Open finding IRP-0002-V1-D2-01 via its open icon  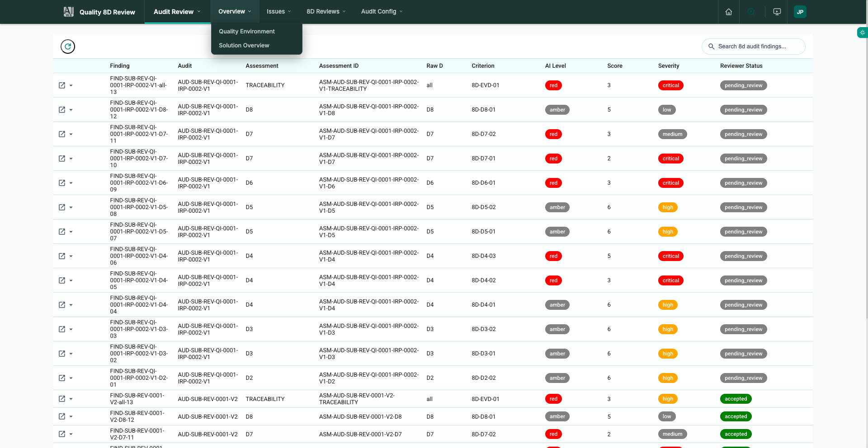62,378
